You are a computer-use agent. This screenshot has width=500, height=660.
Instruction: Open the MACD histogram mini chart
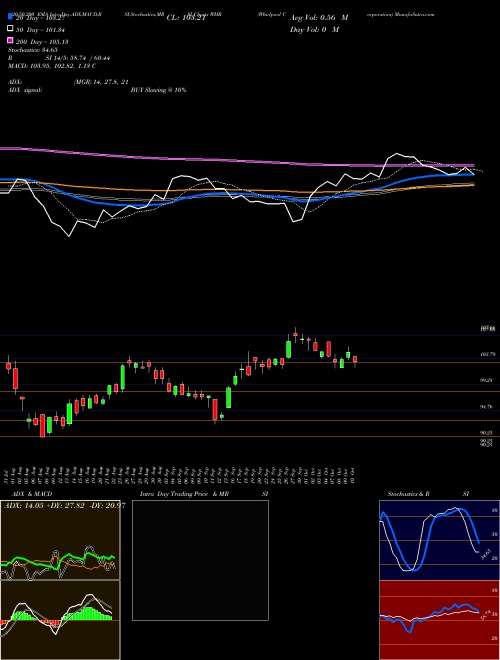click(x=60, y=620)
